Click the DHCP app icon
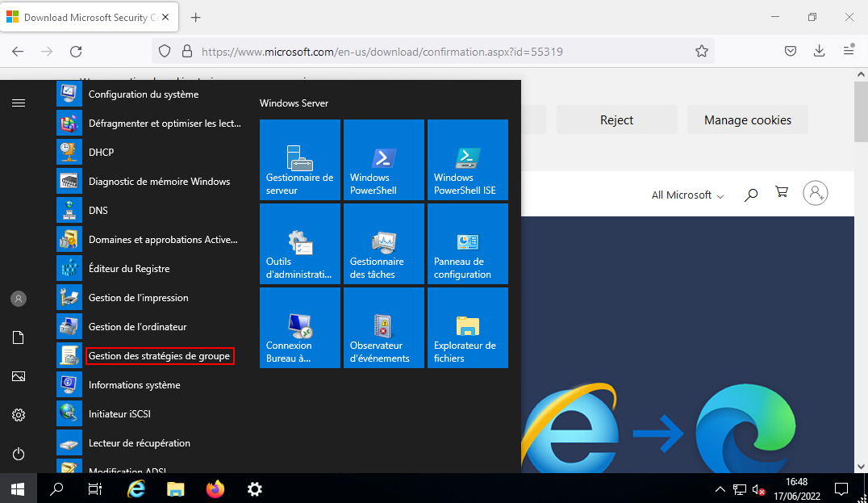This screenshot has height=503, width=868. [x=69, y=153]
